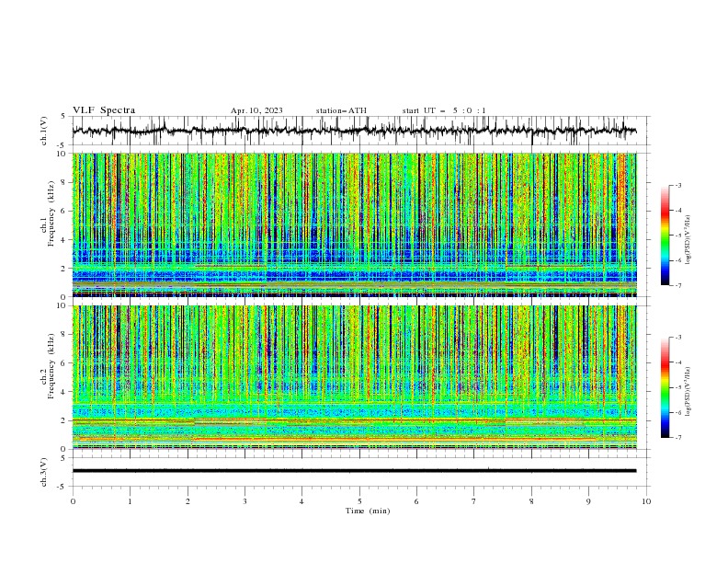Image resolution: width=728 pixels, height=563 pixels.
Task: Click the "-4" tick on lower colorbar
Action: click(677, 362)
